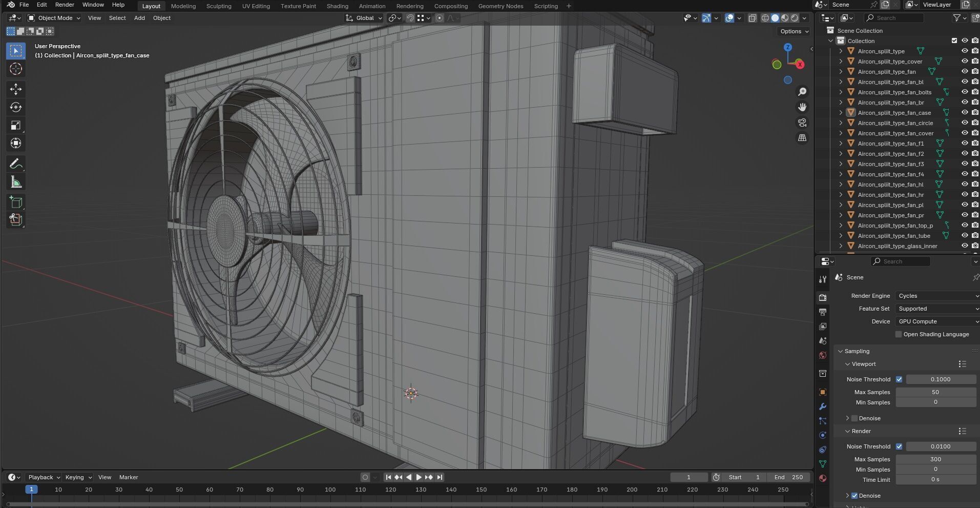Select the Cursor tool in the toolbar
This screenshot has height=508, width=980.
click(16, 69)
